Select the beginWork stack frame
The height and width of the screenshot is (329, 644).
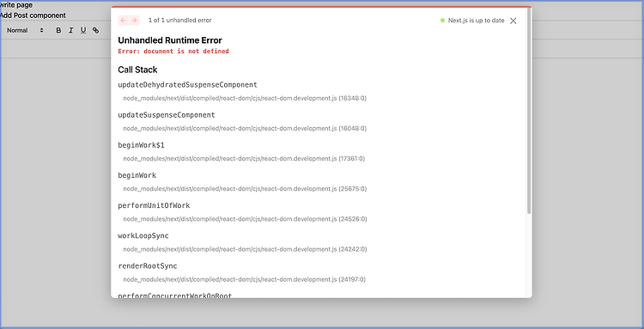[x=137, y=175]
